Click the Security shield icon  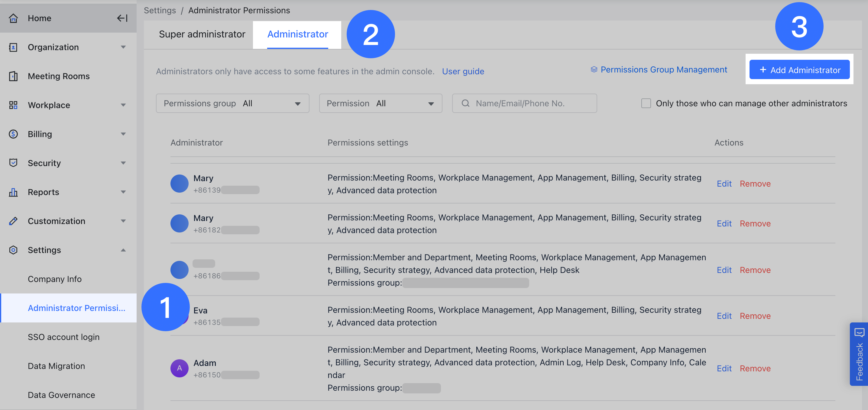tap(13, 163)
